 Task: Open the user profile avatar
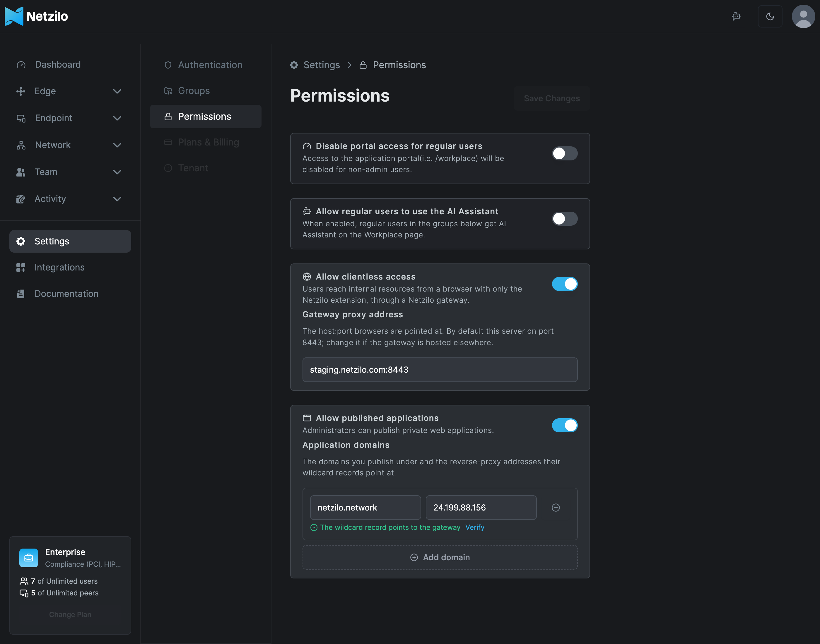pyautogui.click(x=803, y=16)
